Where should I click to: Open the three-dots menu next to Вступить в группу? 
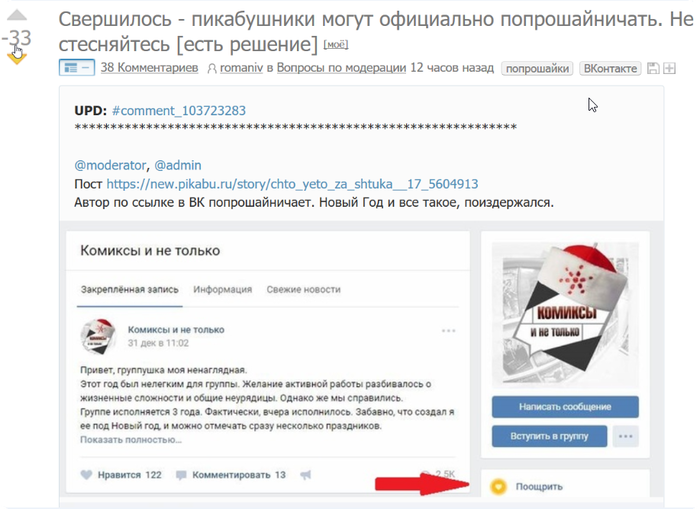pos(625,436)
